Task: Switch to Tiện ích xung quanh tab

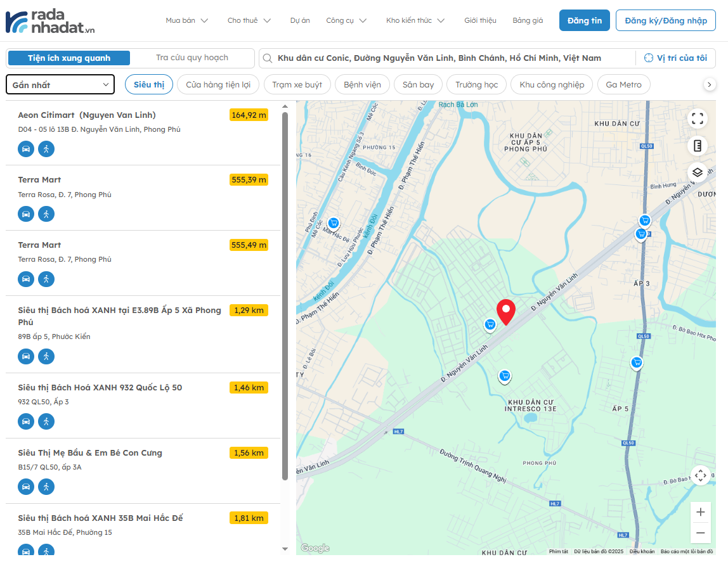Action: coord(69,58)
